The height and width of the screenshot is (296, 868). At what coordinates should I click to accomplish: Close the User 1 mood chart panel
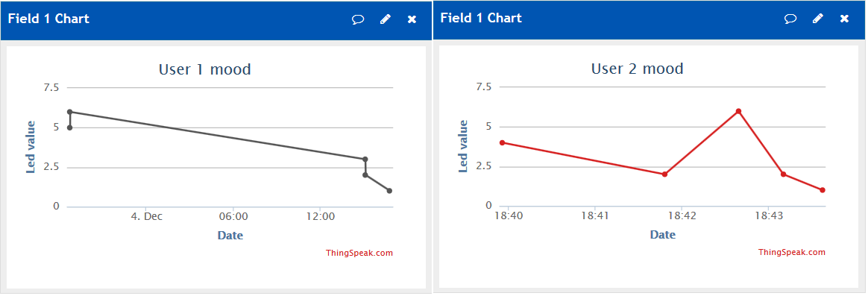pyautogui.click(x=412, y=19)
